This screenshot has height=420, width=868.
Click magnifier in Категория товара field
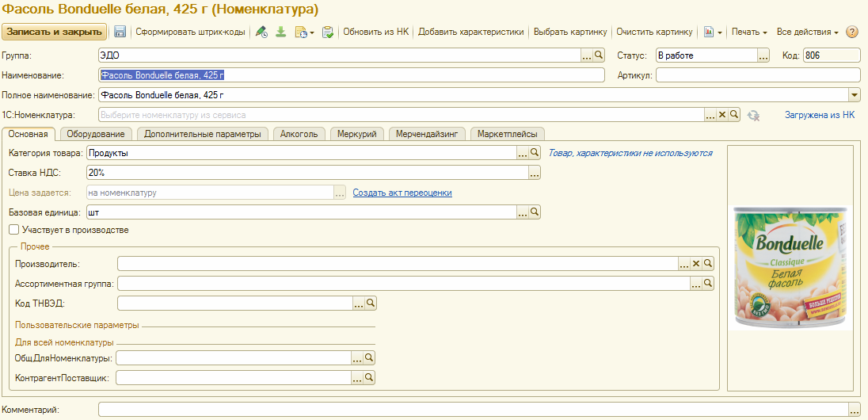(x=535, y=153)
